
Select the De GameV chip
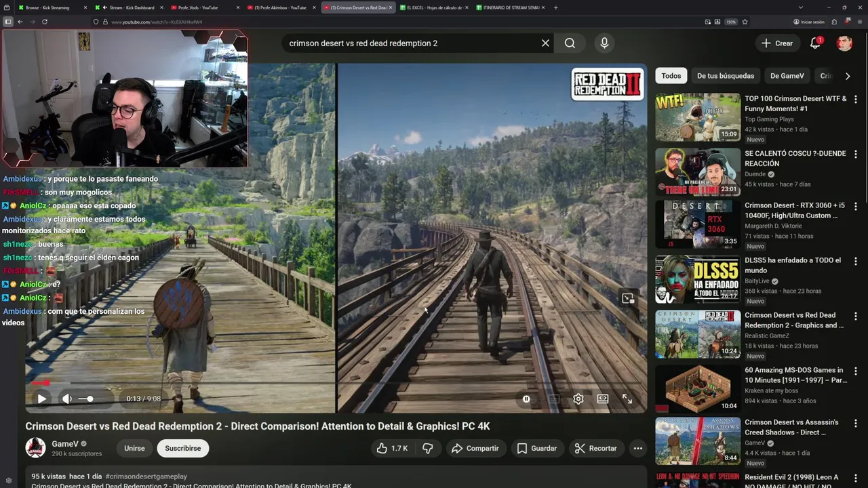(x=787, y=76)
